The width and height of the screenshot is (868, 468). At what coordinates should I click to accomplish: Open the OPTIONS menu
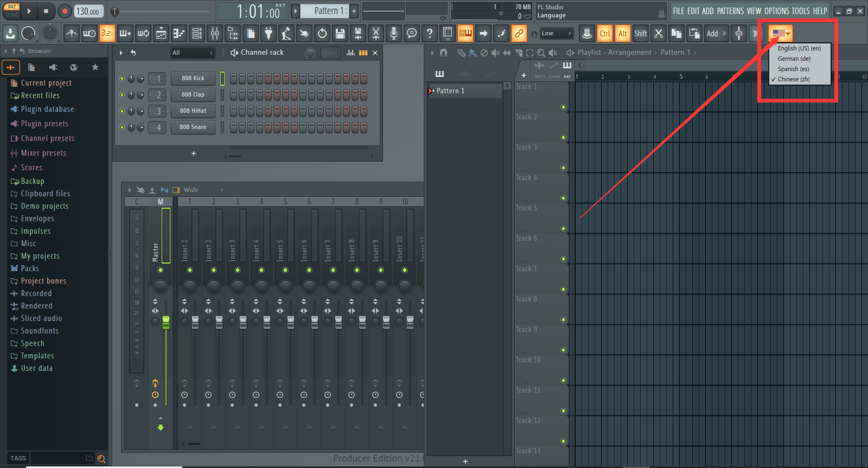point(777,11)
